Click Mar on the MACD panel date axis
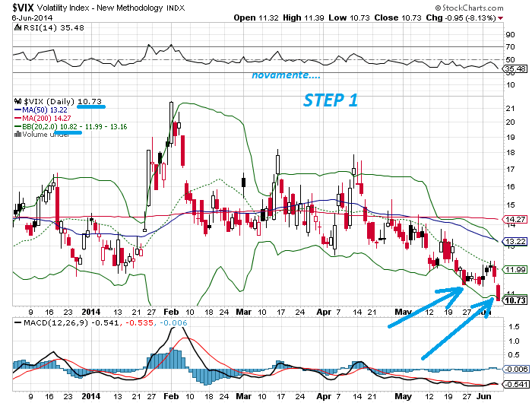The height and width of the screenshot is (403, 532). tap(244, 396)
